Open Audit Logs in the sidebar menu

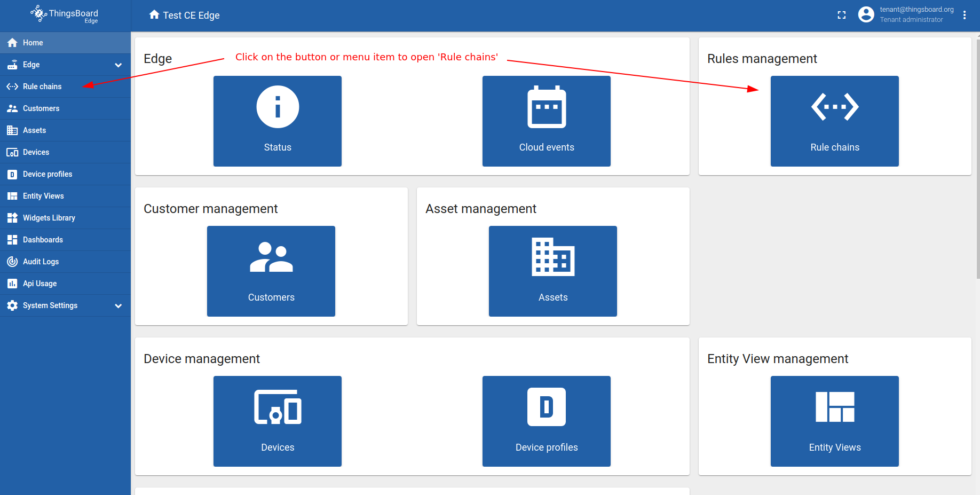[65, 262]
